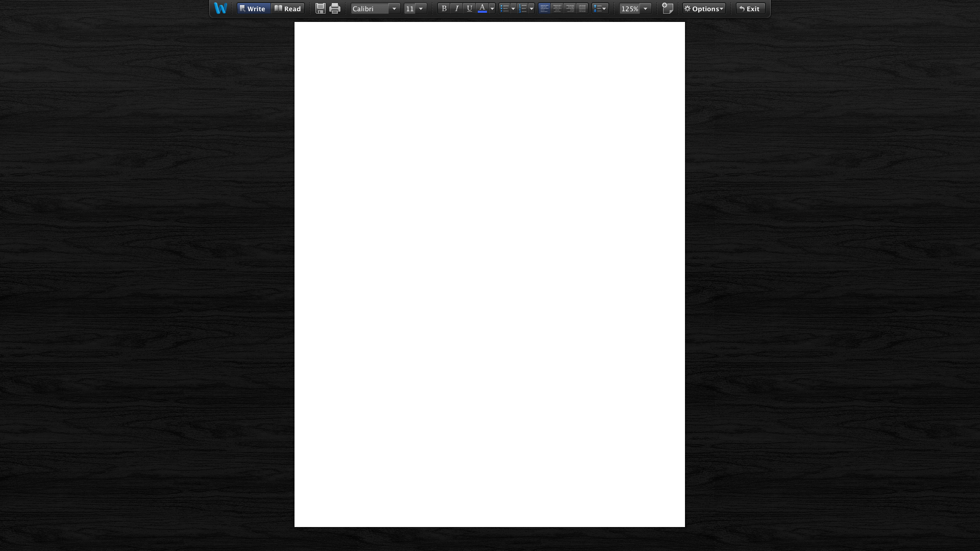Image resolution: width=980 pixels, height=551 pixels.
Task: Center align the text
Action: pos(557,8)
